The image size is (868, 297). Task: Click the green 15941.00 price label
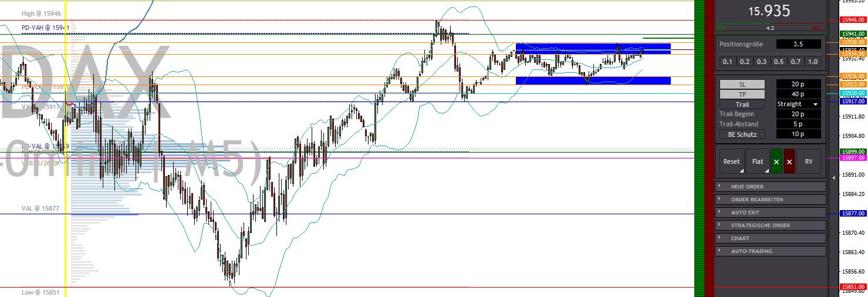click(x=853, y=34)
